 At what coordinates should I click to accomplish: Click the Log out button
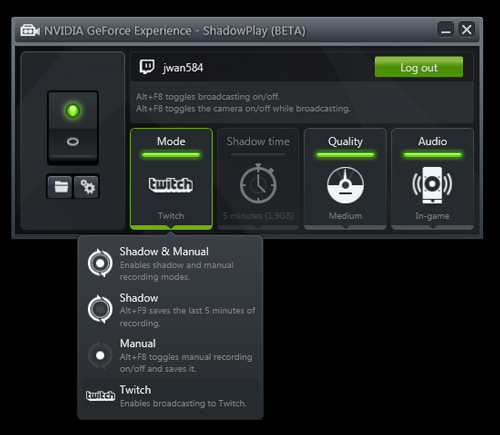[x=419, y=67]
